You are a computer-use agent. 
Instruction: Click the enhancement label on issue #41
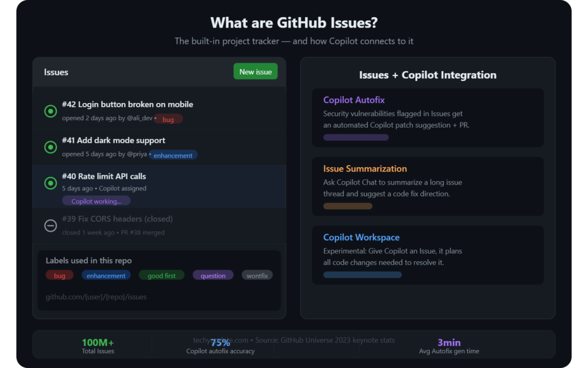coord(173,155)
